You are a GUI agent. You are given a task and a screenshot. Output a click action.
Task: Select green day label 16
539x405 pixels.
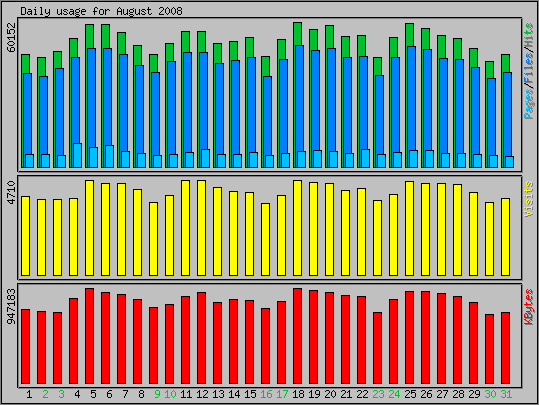tap(266, 394)
